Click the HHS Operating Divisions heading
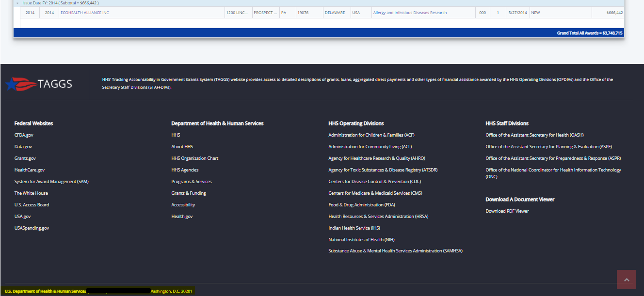Viewport: 644px width, 296px height. [x=356, y=124]
